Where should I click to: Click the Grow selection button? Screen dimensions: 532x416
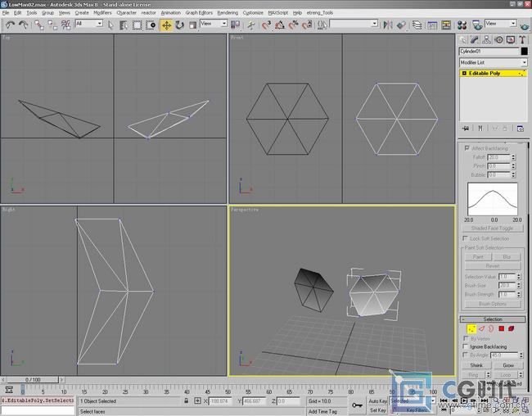tap(508, 365)
